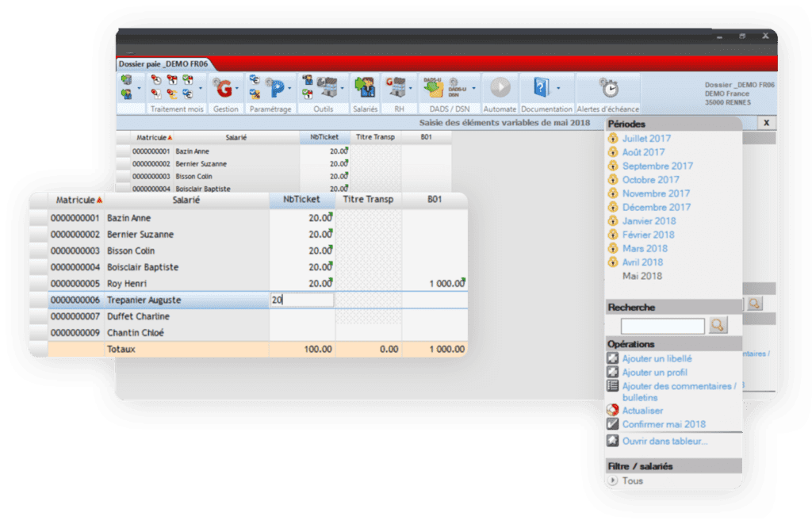Click the NbTicket cell for Trepanier Auguste

(x=301, y=300)
